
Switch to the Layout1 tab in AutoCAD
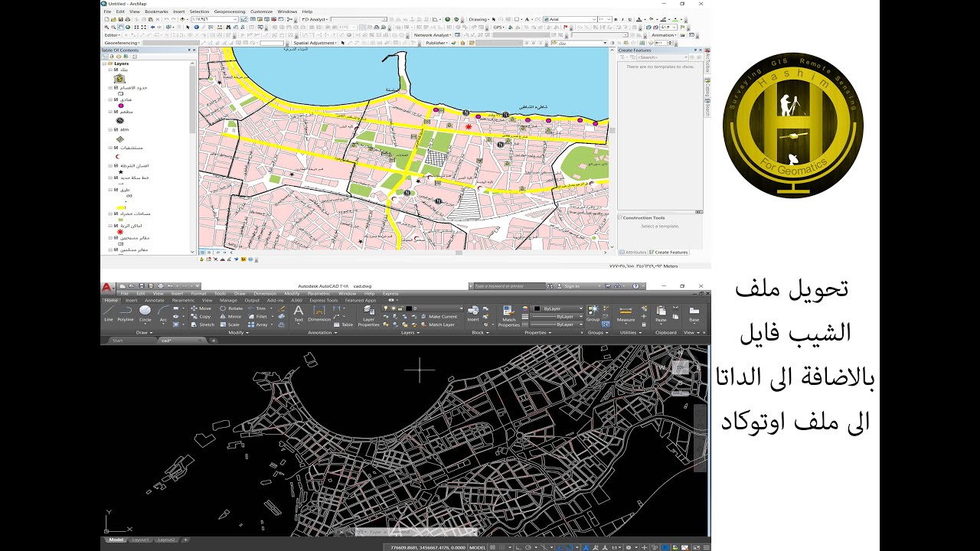click(140, 540)
